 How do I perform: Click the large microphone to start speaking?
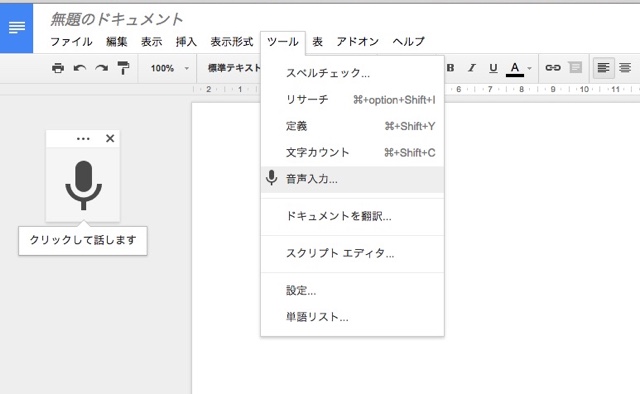pyautogui.click(x=83, y=185)
